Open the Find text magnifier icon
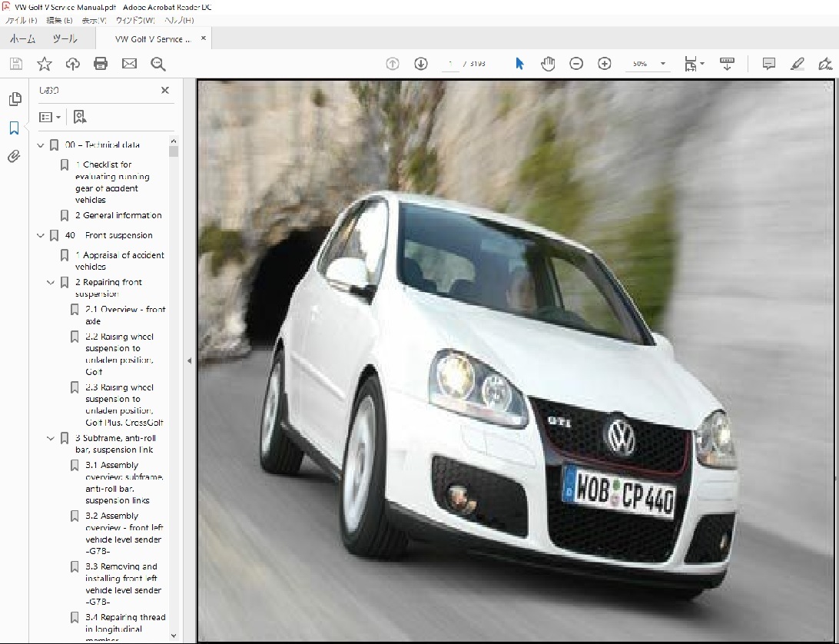The height and width of the screenshot is (644, 839). tap(158, 65)
